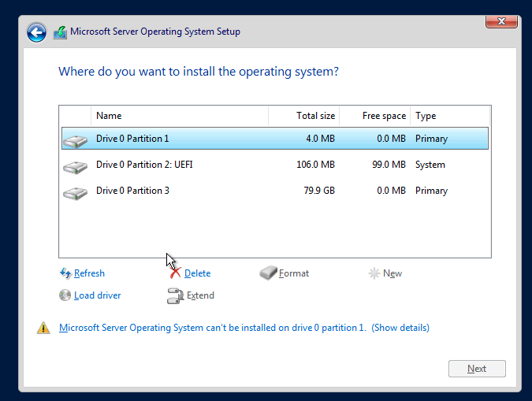This screenshot has height=401, width=532.
Task: Click the setup installer icon in title bar
Action: [60, 32]
